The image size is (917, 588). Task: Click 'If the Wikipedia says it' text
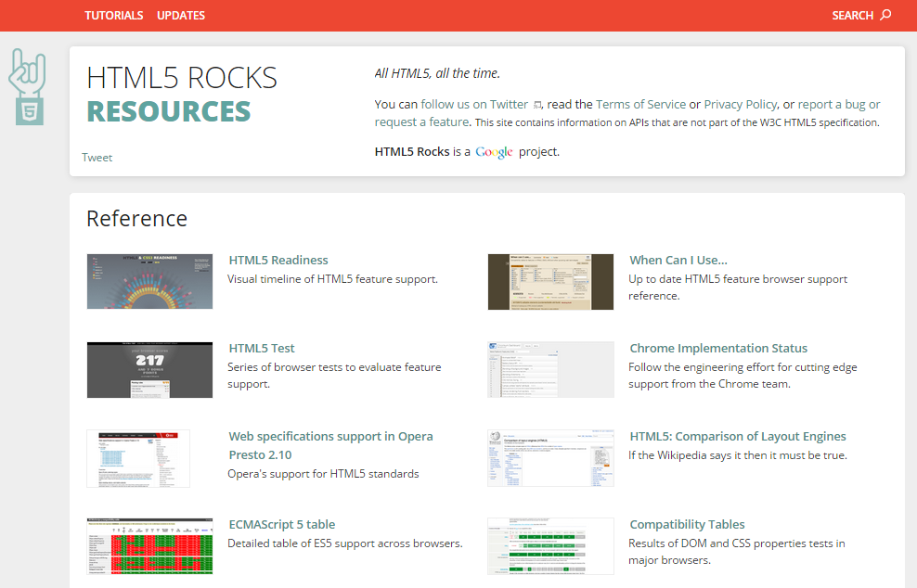tap(738, 455)
